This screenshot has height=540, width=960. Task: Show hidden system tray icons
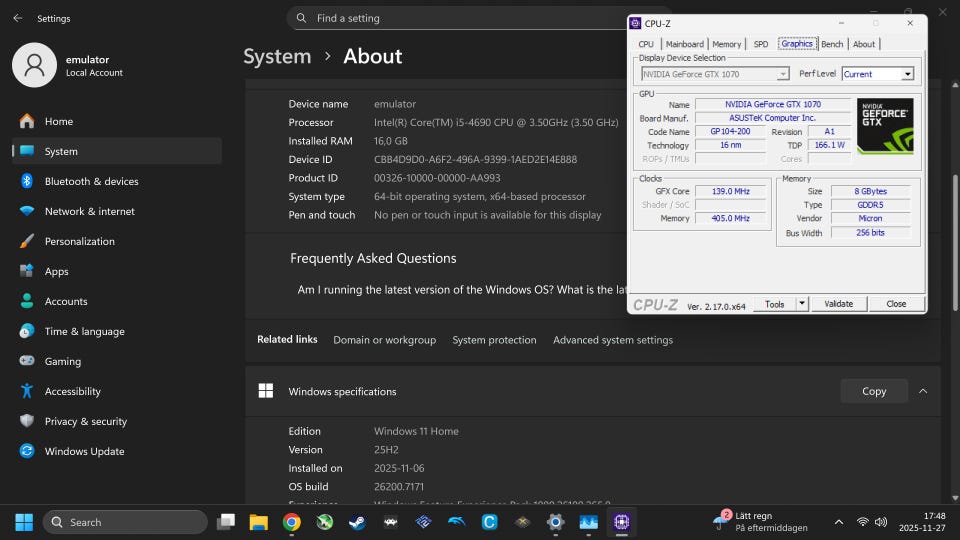pos(838,522)
